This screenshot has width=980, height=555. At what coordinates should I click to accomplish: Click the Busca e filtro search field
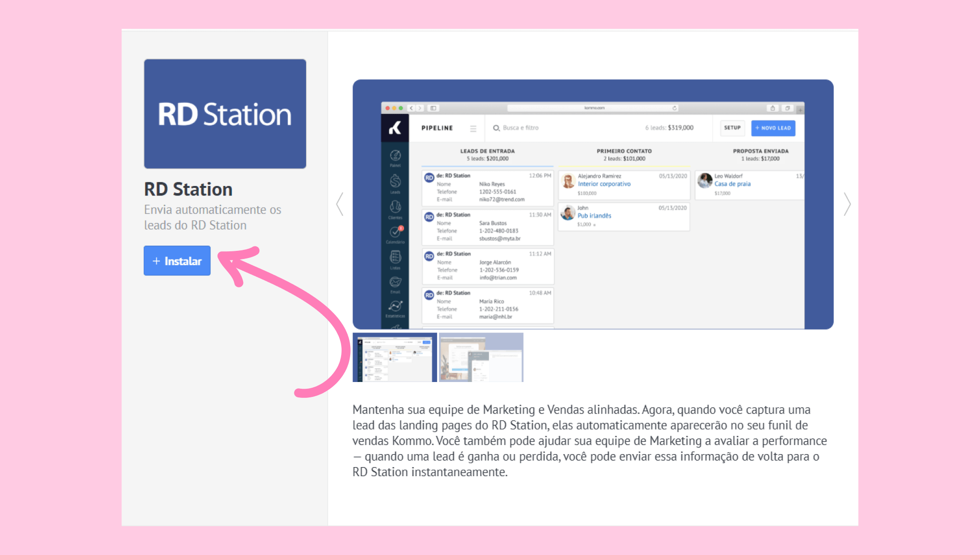pos(520,128)
